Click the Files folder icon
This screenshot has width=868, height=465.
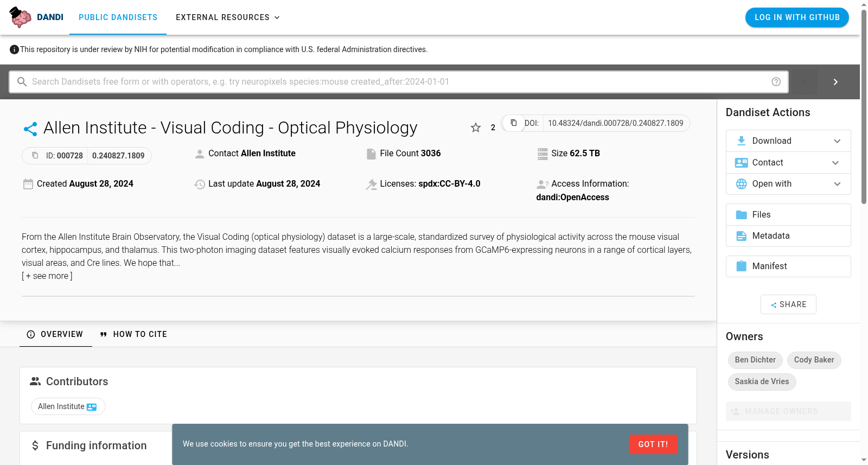click(741, 214)
